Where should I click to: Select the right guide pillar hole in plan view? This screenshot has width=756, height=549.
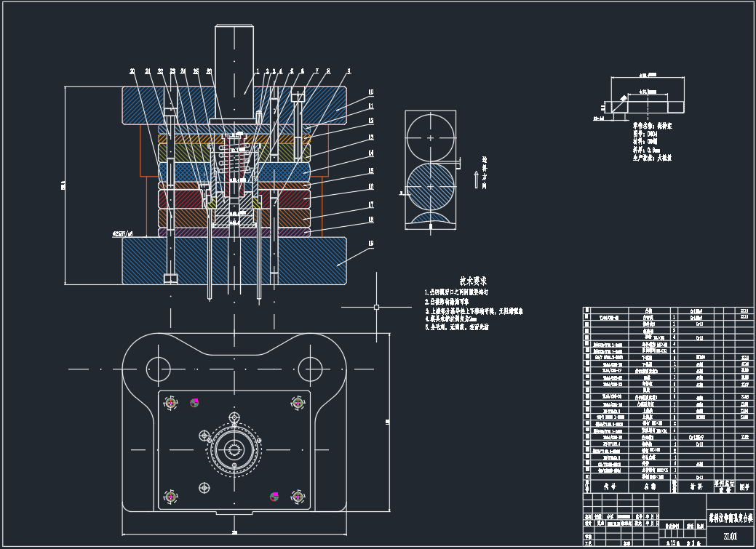(x=311, y=369)
